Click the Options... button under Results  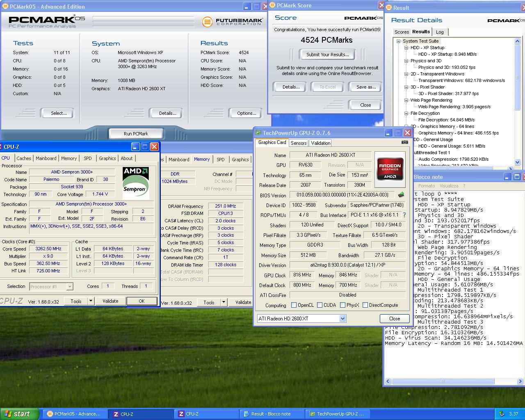247,113
